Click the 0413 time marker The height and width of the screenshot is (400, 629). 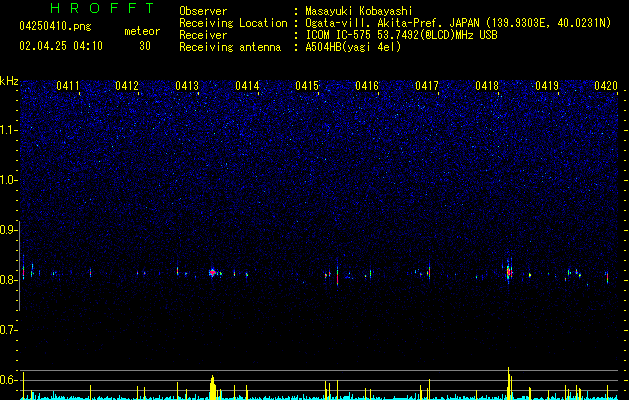click(x=187, y=86)
